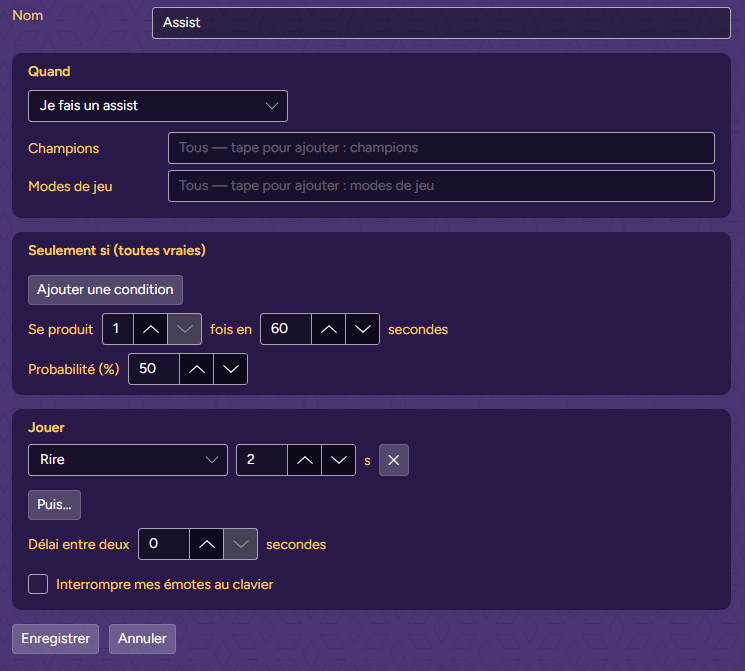Decrease Probabilité percentage with down arrow

(230, 369)
